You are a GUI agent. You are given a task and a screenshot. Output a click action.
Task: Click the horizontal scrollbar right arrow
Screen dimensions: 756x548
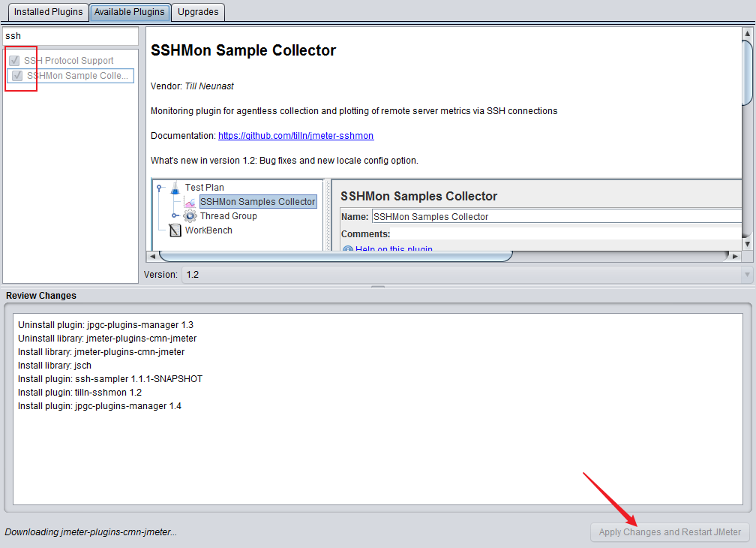(735, 256)
